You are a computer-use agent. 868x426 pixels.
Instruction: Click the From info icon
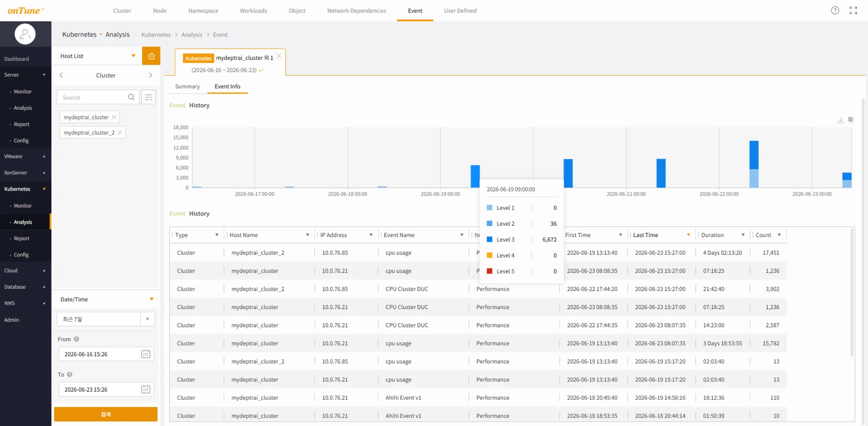76,339
